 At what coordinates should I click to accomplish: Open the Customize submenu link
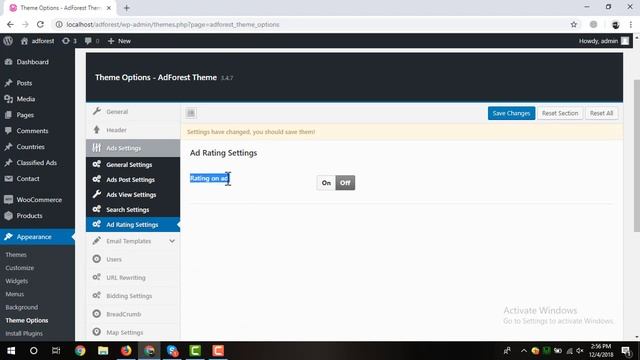pos(20,268)
